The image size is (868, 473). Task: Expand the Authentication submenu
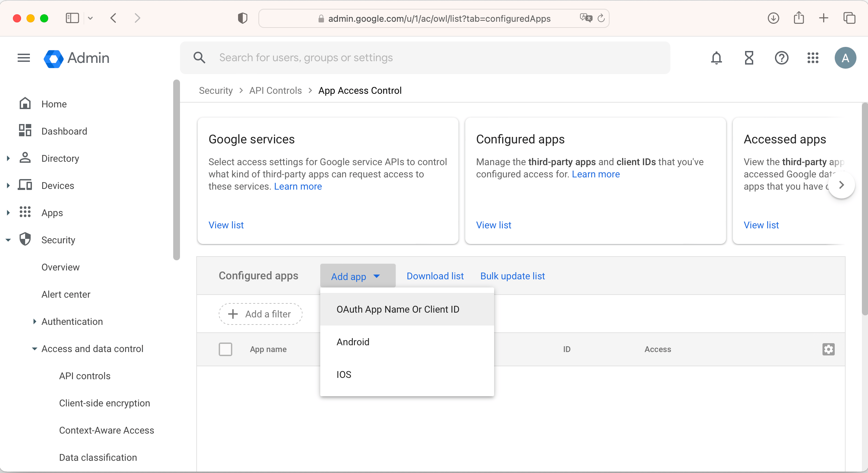[34, 321]
